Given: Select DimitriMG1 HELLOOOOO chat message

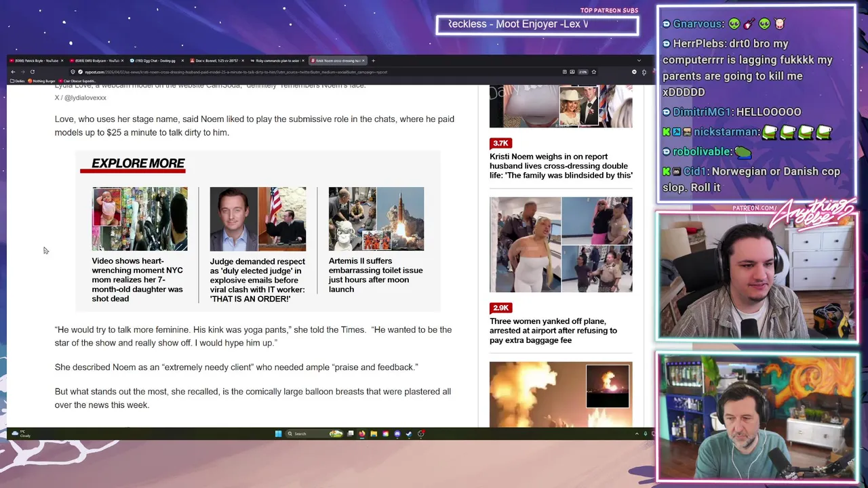Looking at the screenshot, I should pos(732,112).
